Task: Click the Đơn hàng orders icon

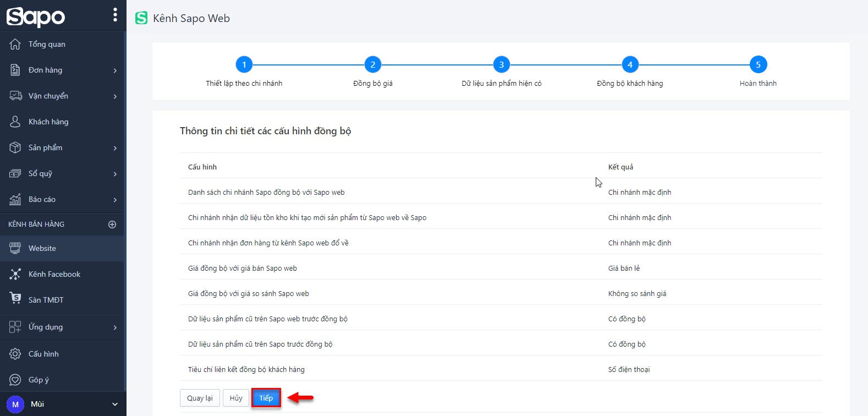Action: click(x=15, y=70)
